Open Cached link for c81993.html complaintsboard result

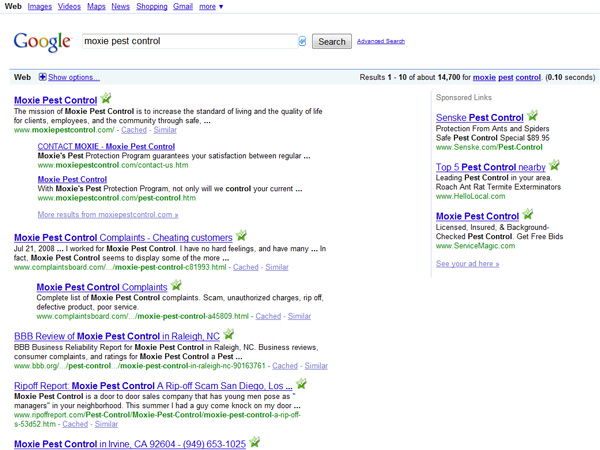tap(246, 267)
